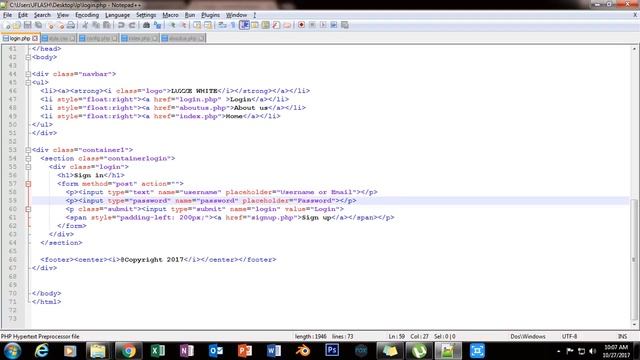Open Blender from the taskbar
This screenshot has width=640, height=360.
[x=303, y=351]
